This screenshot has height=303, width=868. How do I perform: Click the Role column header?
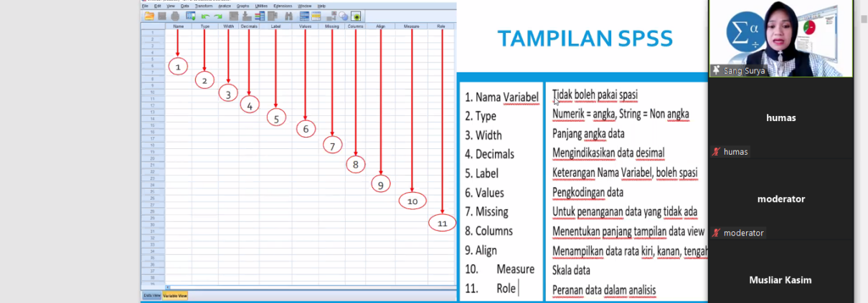[441, 27]
